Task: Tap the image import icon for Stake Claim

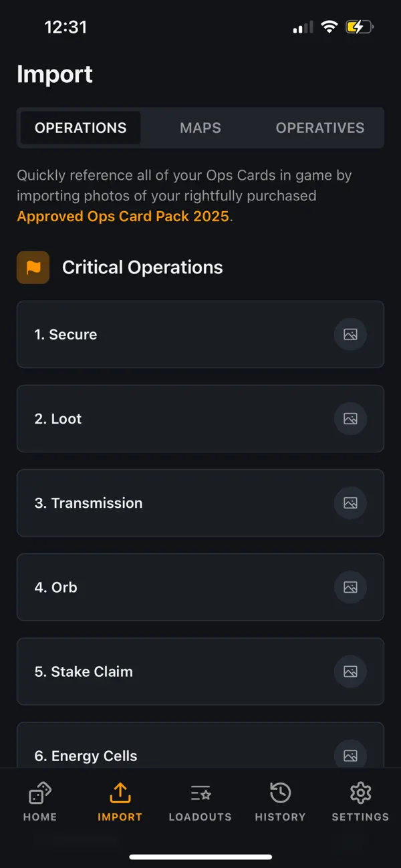Action: (350, 672)
